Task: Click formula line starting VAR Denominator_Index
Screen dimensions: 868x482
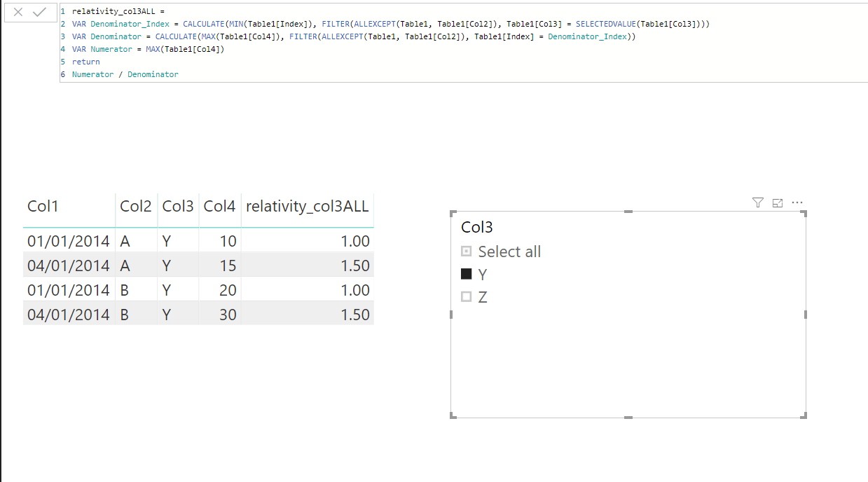Action: point(390,24)
